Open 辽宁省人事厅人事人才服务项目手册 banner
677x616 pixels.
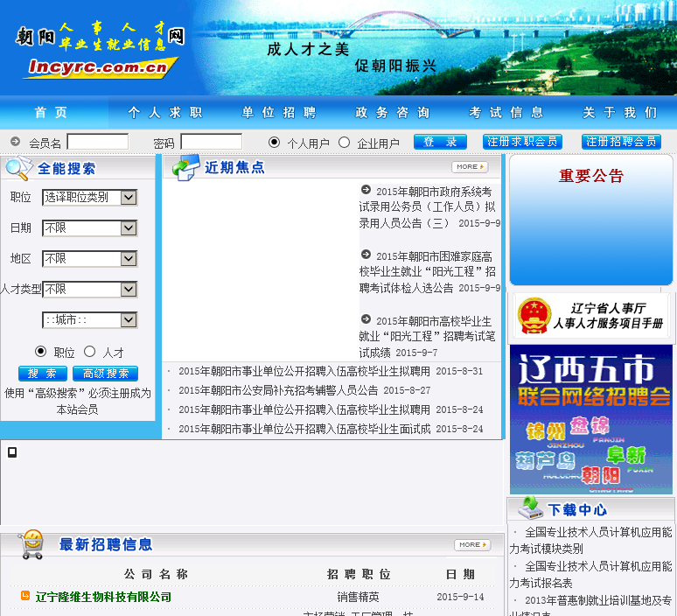[591, 316]
